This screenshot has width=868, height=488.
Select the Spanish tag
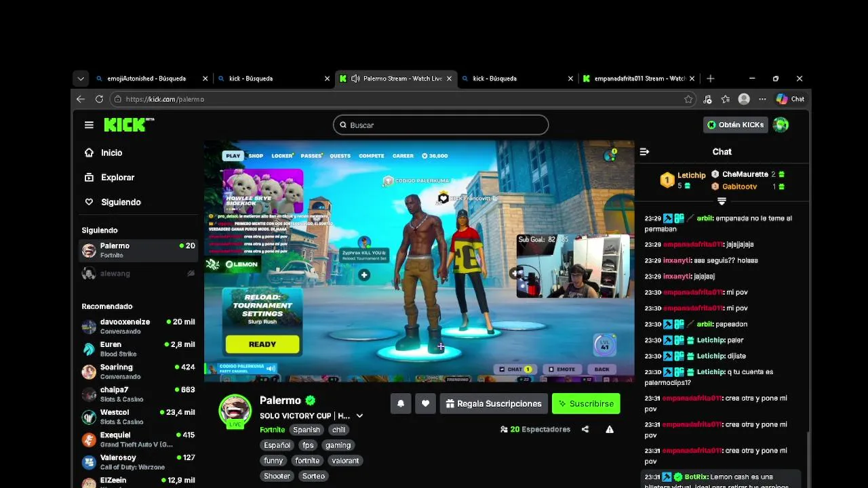coord(307,430)
